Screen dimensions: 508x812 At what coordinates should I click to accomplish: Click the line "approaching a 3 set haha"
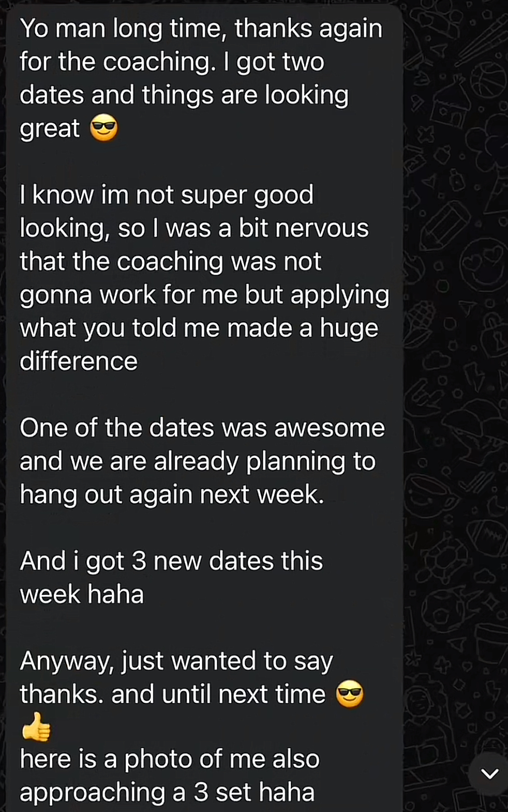(167, 792)
